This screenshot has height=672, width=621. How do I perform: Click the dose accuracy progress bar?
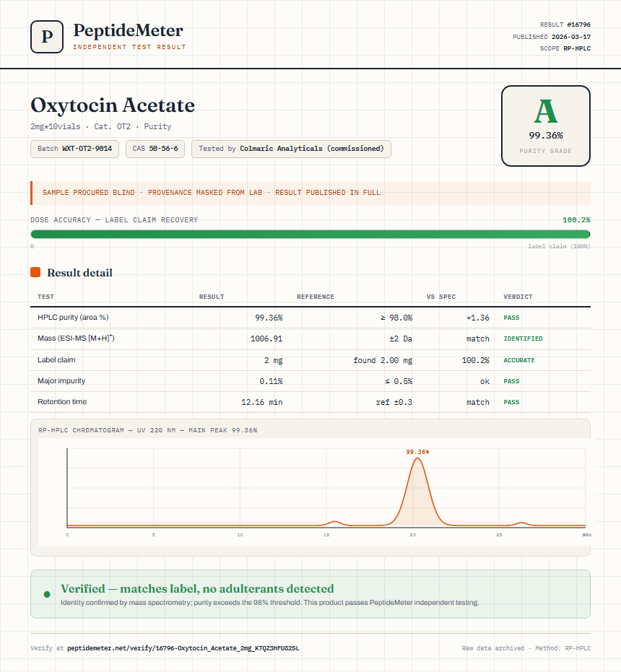[x=310, y=234]
